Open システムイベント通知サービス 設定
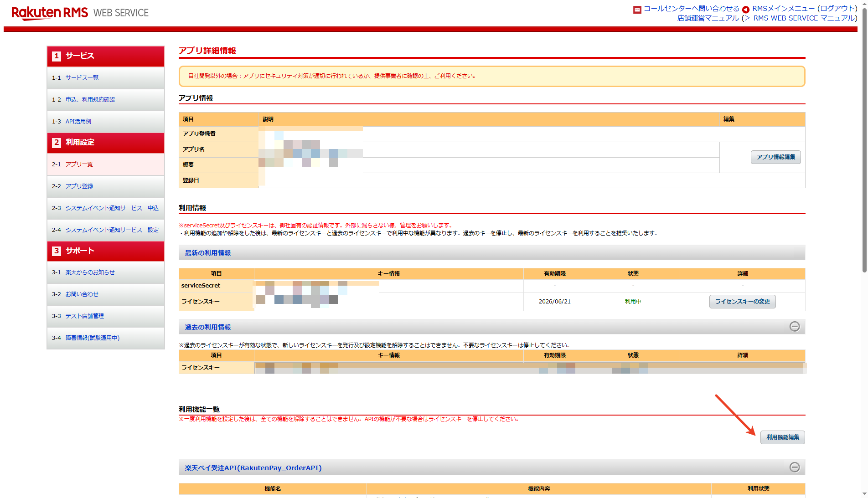Screen dimensions: 868x498 click(106, 230)
